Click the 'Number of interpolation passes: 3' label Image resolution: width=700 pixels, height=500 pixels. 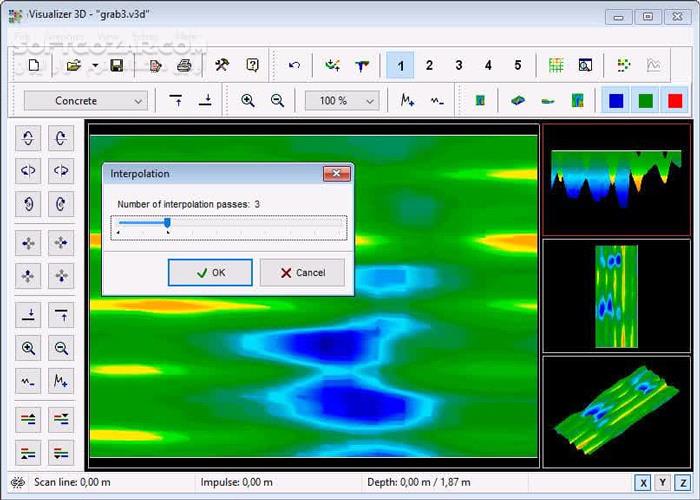[188, 204]
